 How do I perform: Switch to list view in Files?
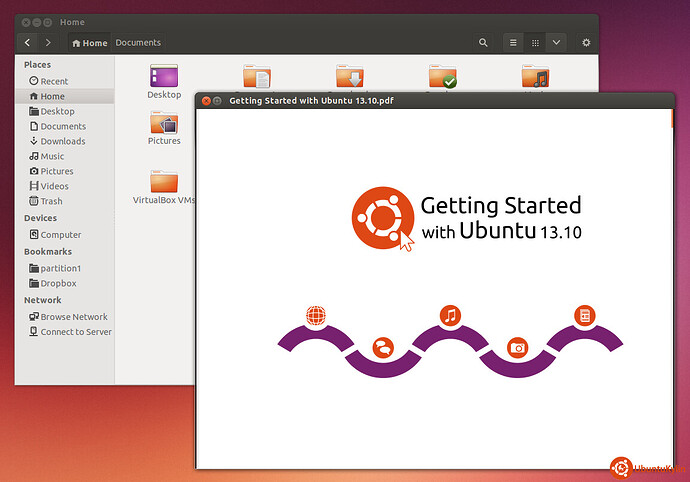coord(512,43)
